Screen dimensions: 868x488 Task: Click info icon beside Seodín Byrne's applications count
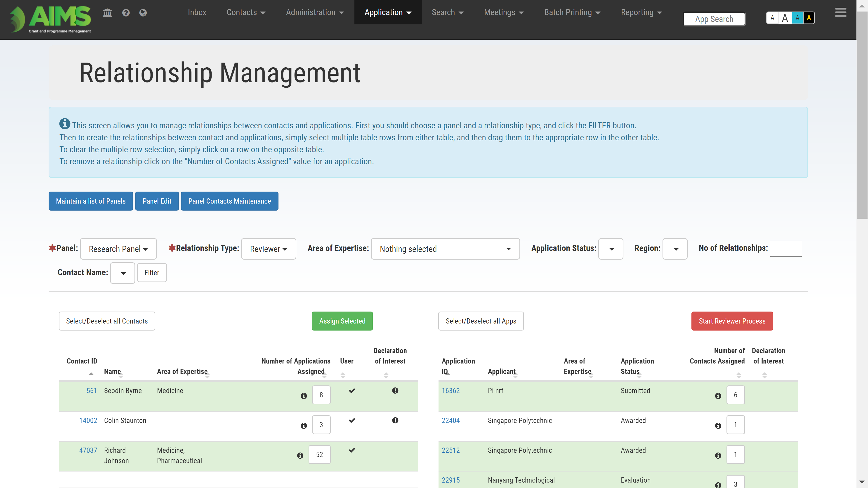pos(304,396)
